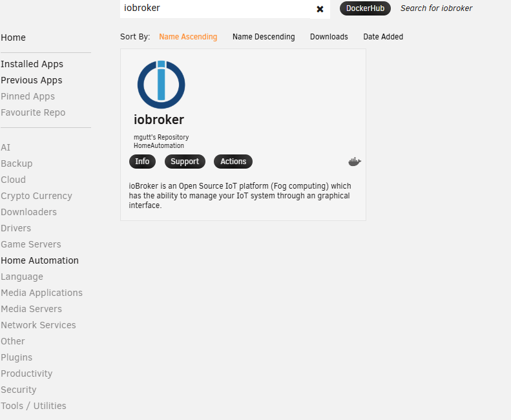Viewport: 511px width, 420px height.
Task: Select the Home Automation category
Action: click(x=40, y=260)
